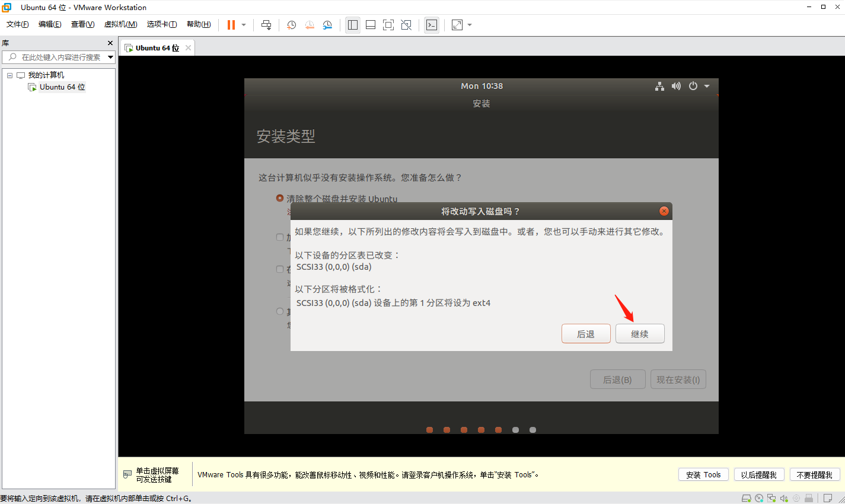Screen dimensions: 845x504
Task: Collapse the 我的计算机 tree node
Action: click(x=9, y=75)
